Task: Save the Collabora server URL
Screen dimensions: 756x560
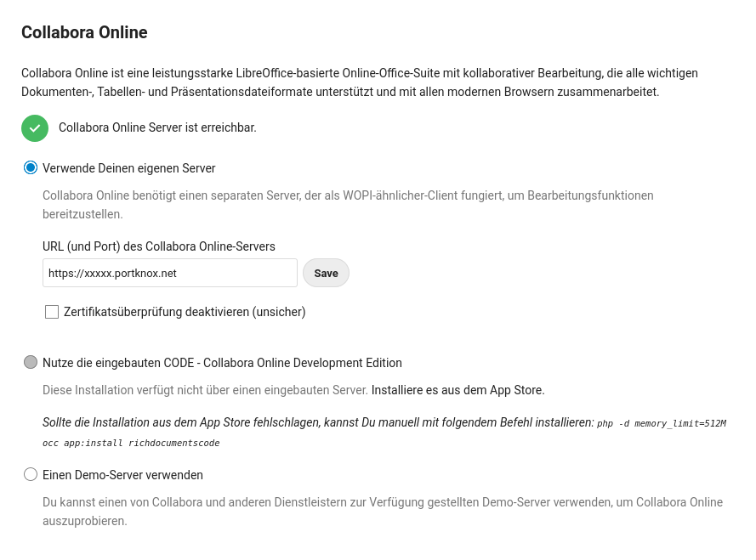Action: click(x=326, y=273)
